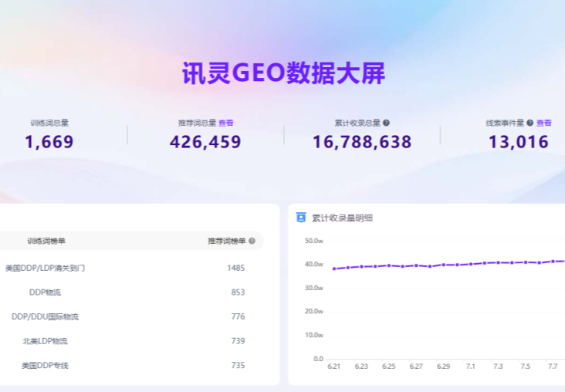Click the 线索事件量 figure 13,016

[x=519, y=142]
